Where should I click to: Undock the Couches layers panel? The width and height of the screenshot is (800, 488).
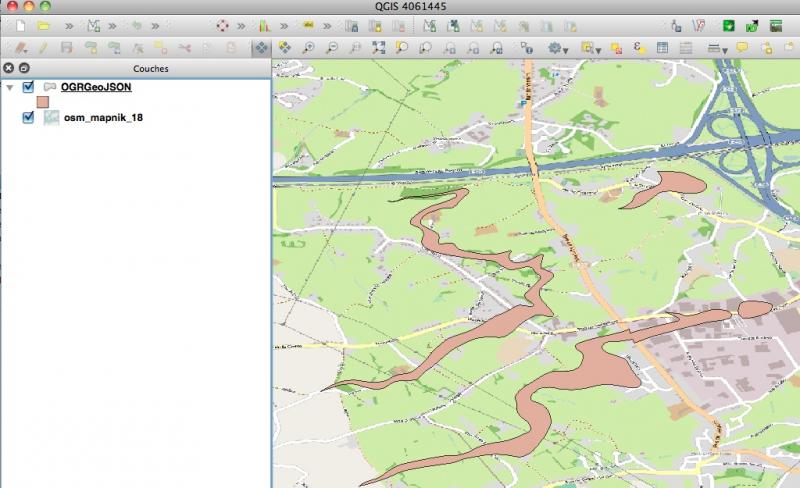tap(24, 68)
